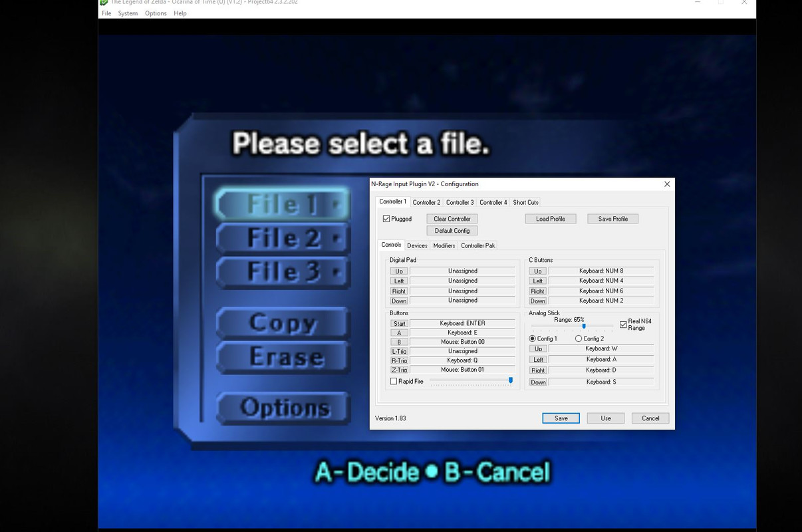
Task: Switch to the Controller 1 tab
Action: 392,201
